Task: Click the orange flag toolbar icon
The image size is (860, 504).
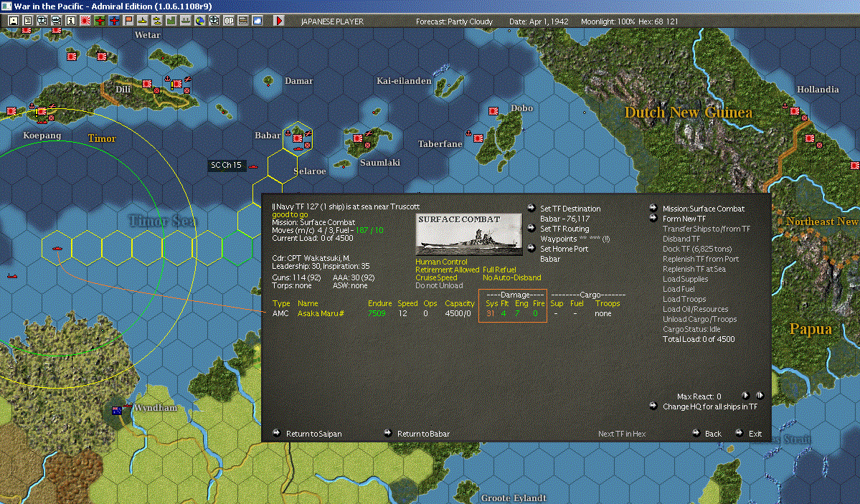Action: pyautogui.click(x=128, y=21)
